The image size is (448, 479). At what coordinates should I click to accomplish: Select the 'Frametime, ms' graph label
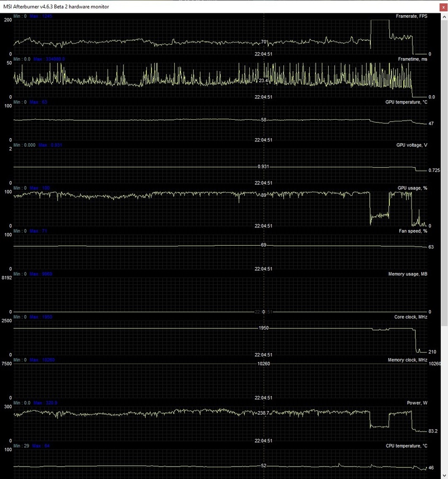(413, 59)
